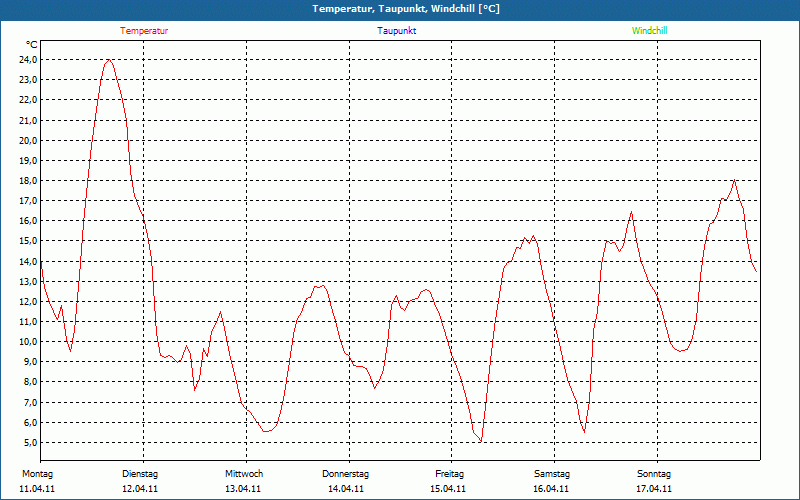Click the 12,0 axis value
800x500 pixels.
click(28, 301)
